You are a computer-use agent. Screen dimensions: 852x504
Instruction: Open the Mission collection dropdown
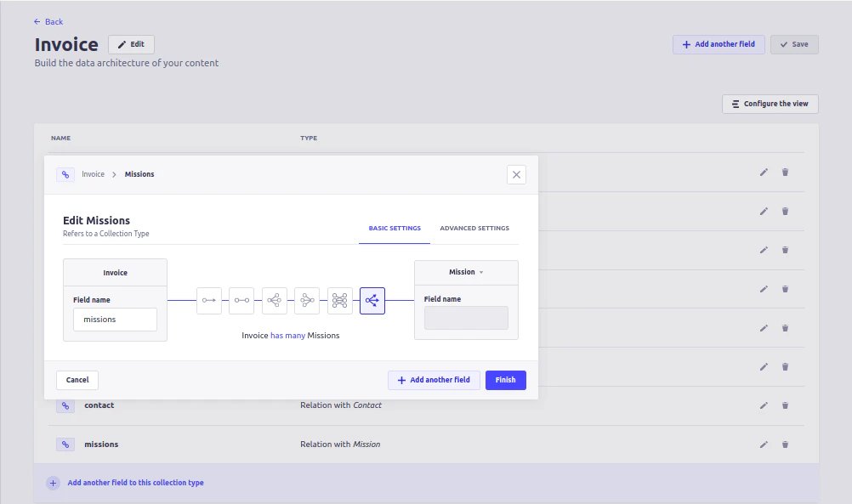(466, 271)
